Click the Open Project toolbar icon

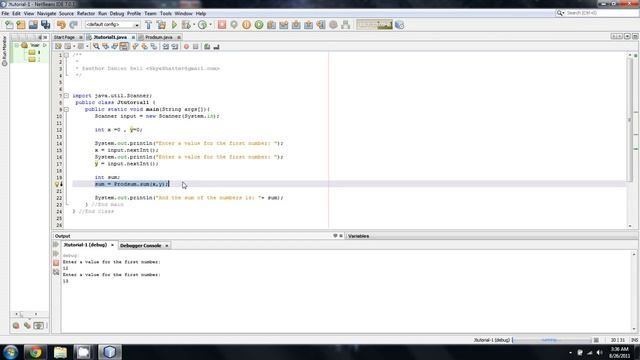(33, 25)
